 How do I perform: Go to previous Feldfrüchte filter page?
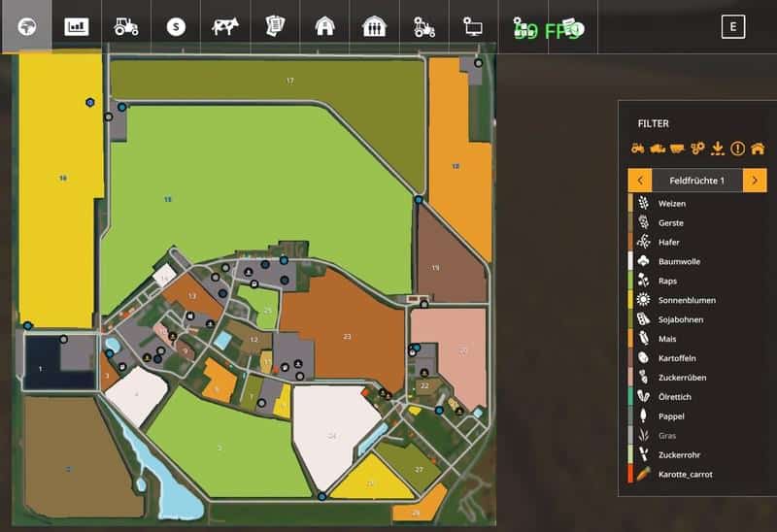click(640, 181)
